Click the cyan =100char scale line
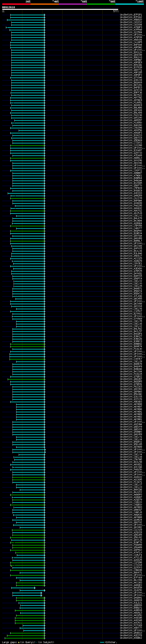The width and height of the screenshot is (146, 644). pyautogui.click(x=102, y=642)
